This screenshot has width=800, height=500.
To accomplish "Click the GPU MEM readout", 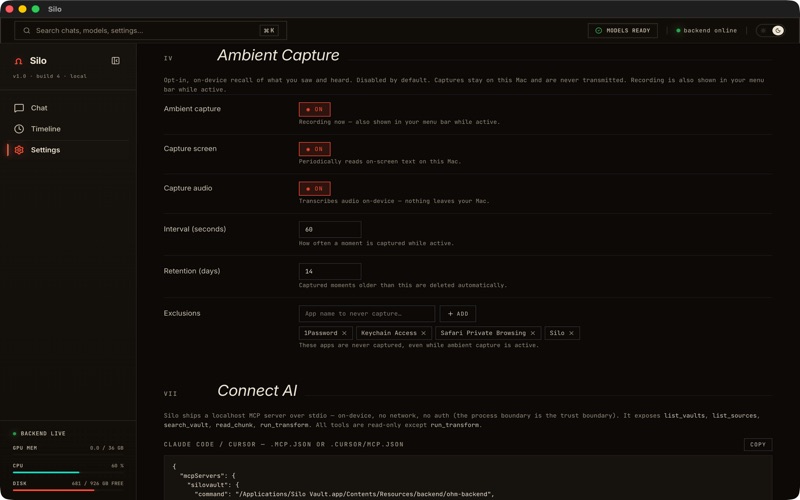I will 68,448.
